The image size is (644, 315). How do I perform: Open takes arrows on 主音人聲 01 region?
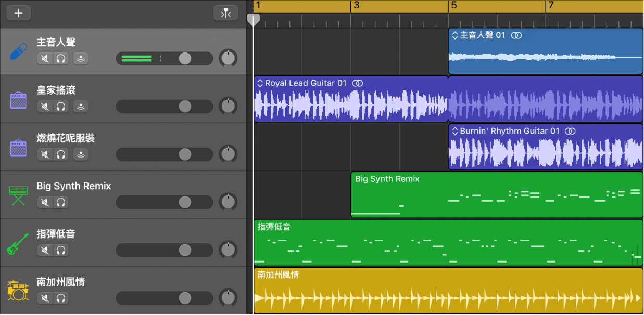[454, 35]
